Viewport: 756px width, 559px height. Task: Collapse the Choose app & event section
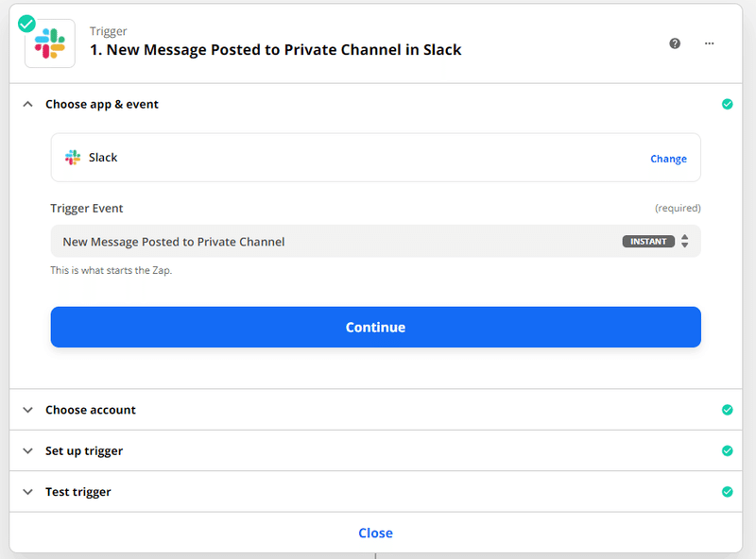click(x=28, y=104)
